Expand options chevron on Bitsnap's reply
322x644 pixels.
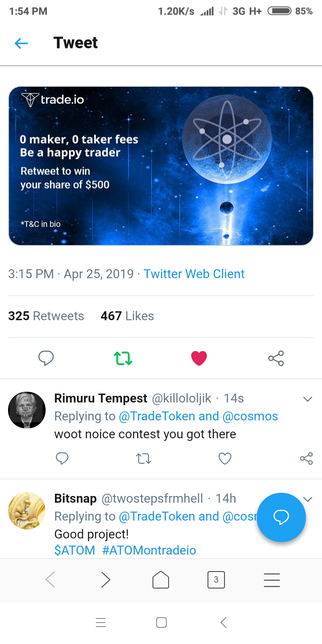307,499
